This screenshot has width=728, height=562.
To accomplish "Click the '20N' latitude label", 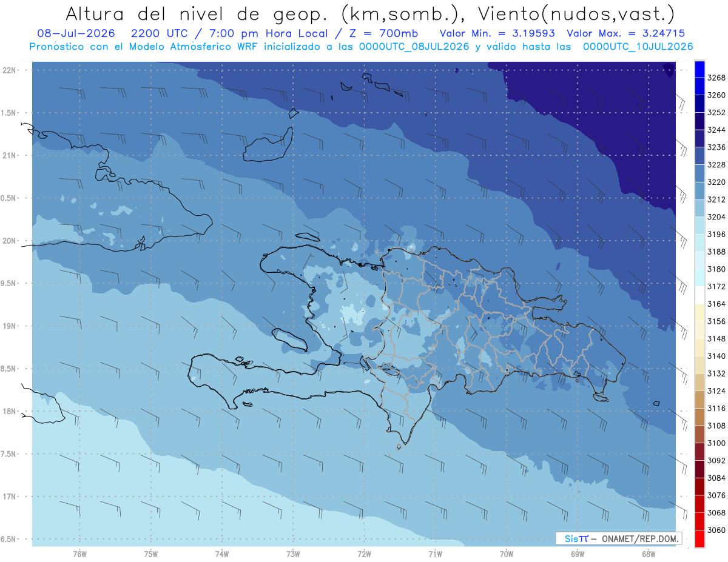I will [8, 241].
